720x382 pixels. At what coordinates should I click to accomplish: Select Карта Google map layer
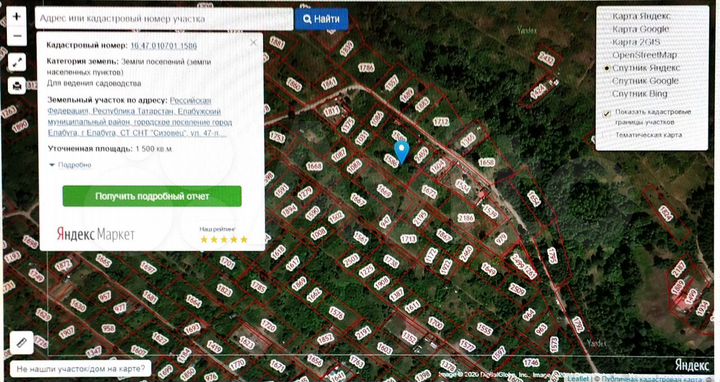click(641, 29)
